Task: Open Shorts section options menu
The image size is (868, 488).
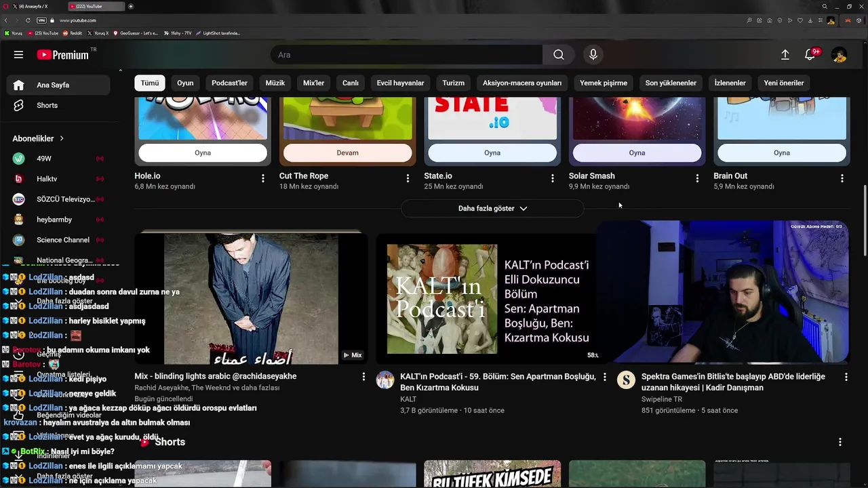Action: pos(840,442)
